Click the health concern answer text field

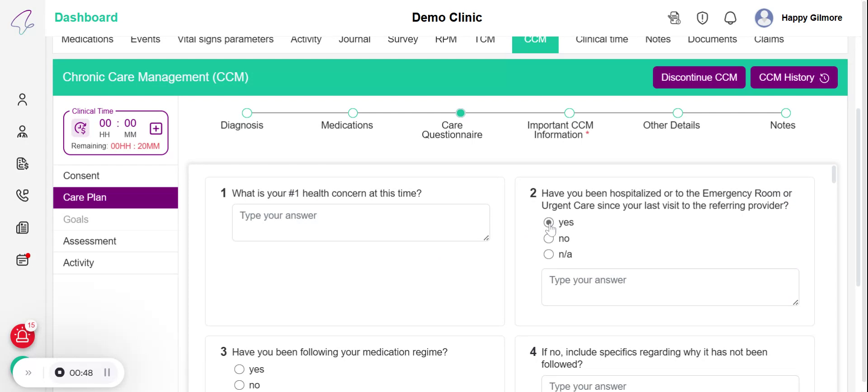360,222
